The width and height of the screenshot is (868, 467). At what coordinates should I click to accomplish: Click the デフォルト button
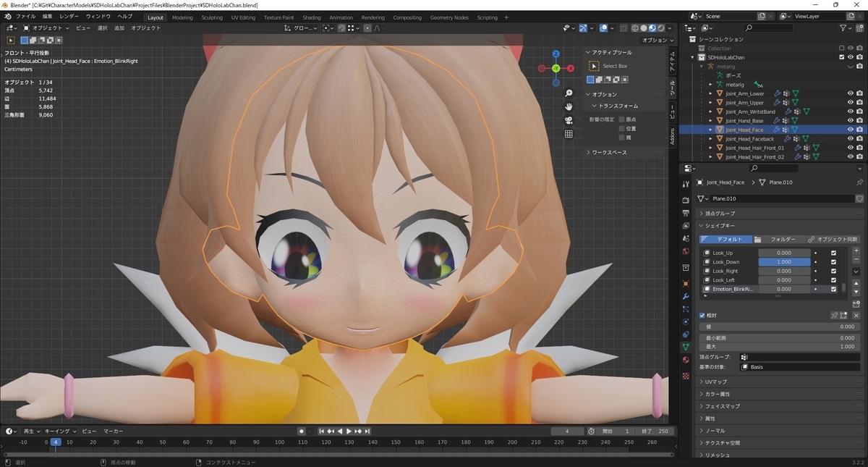(726, 239)
